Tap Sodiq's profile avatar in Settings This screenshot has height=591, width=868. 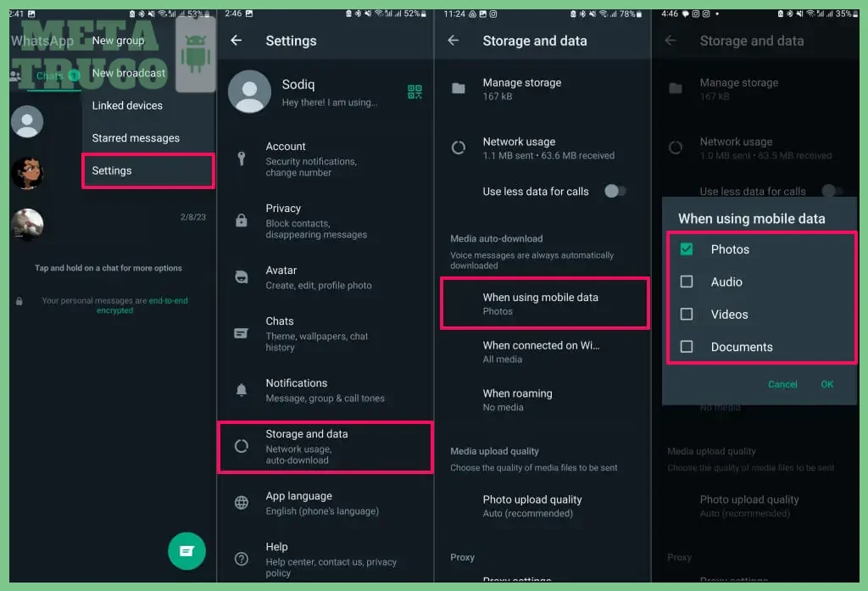click(x=250, y=92)
